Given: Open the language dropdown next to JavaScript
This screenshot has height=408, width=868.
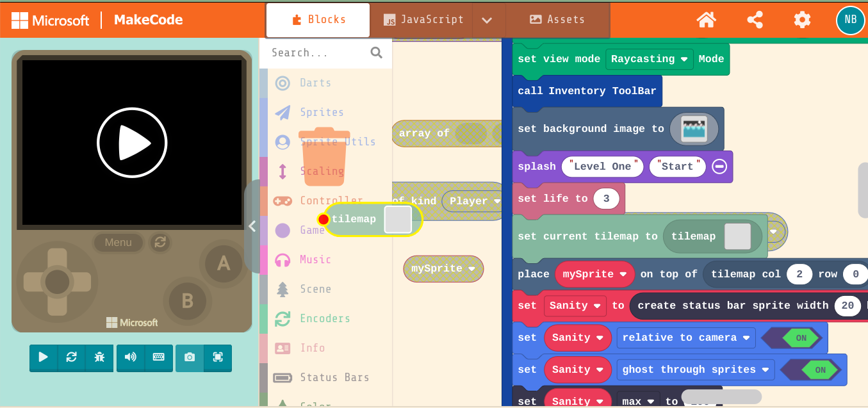Looking at the screenshot, I should tap(487, 20).
